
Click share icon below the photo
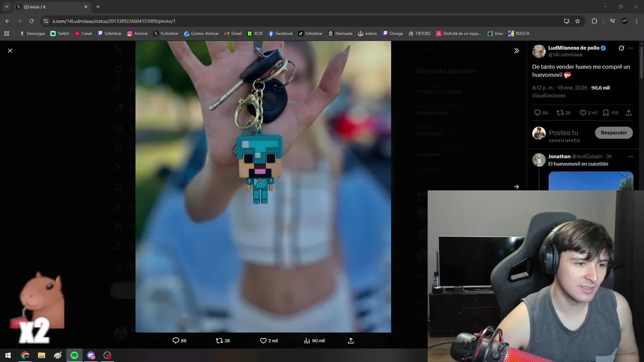coord(351,340)
